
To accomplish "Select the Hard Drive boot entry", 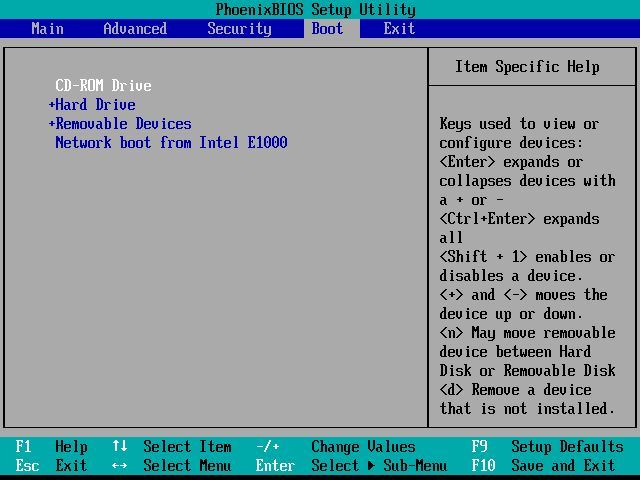I will pos(96,105).
